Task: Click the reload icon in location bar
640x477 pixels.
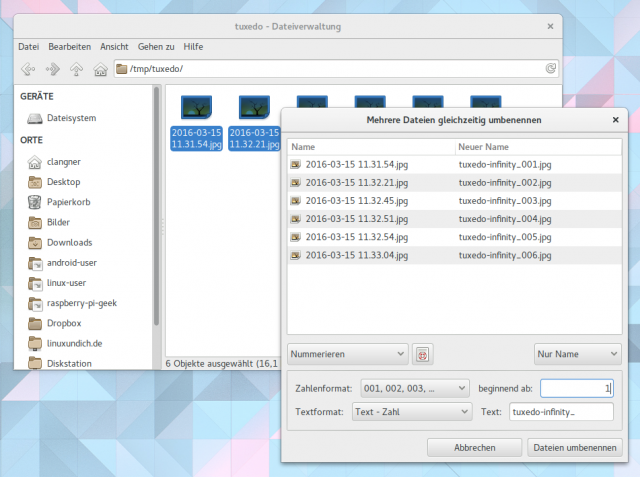Action: pyautogui.click(x=551, y=69)
